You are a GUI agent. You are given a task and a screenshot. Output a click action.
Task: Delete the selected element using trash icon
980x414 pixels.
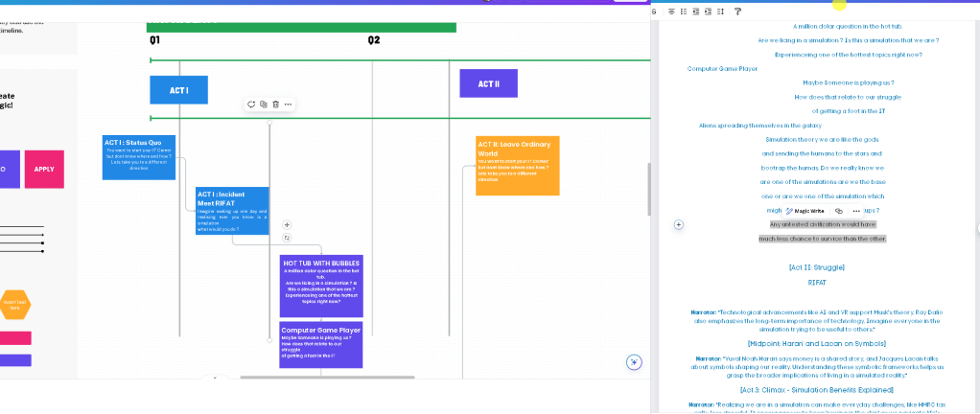(275, 104)
